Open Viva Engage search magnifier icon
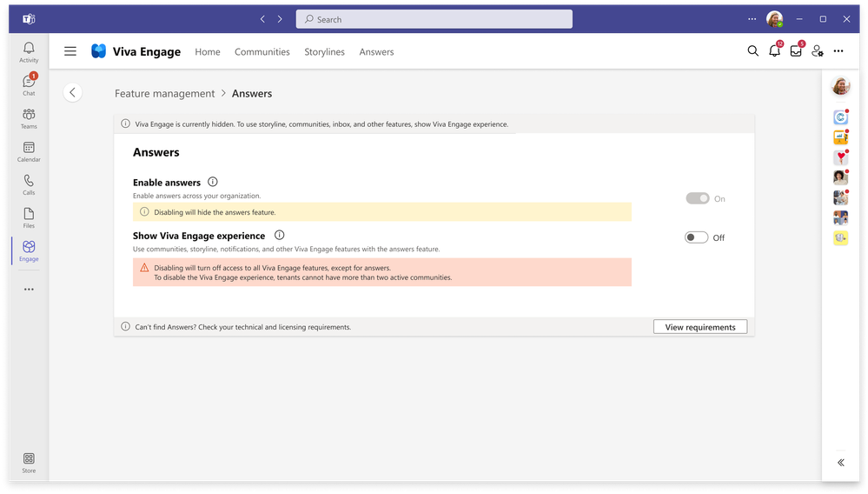 (752, 51)
